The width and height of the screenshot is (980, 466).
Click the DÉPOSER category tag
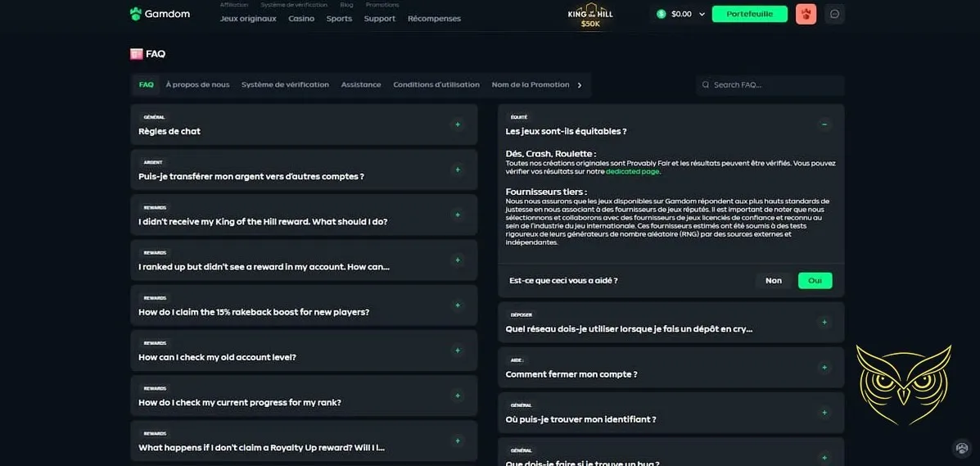point(522,314)
